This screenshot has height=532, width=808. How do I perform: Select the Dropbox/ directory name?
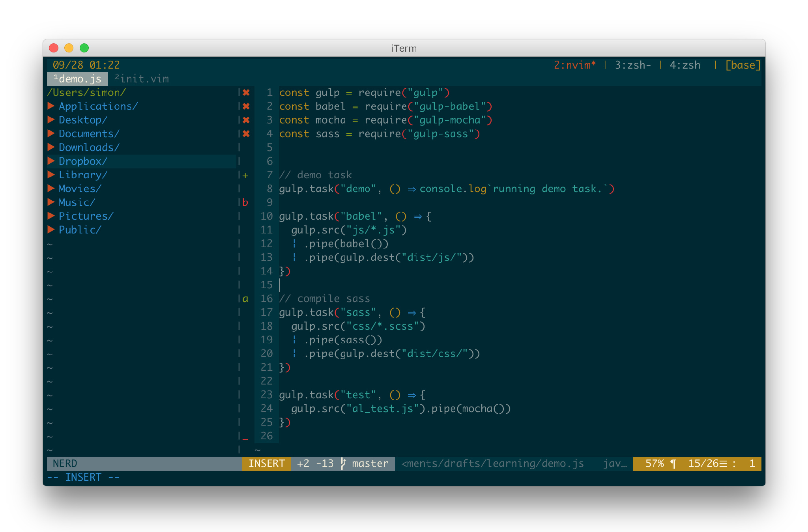pyautogui.click(x=83, y=161)
